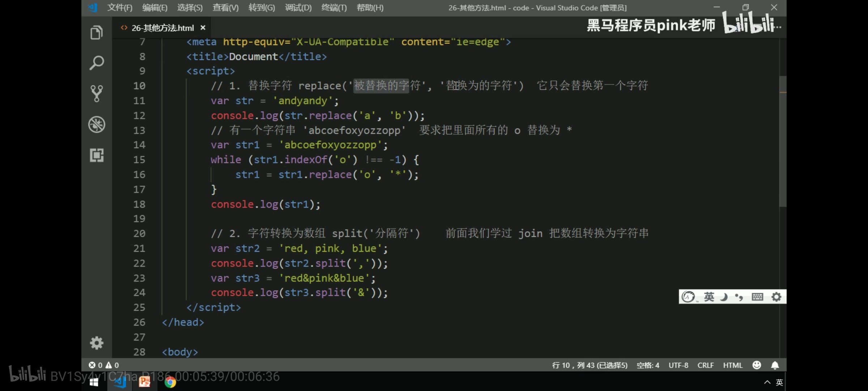Open the HTML language mode selector

[732, 365]
